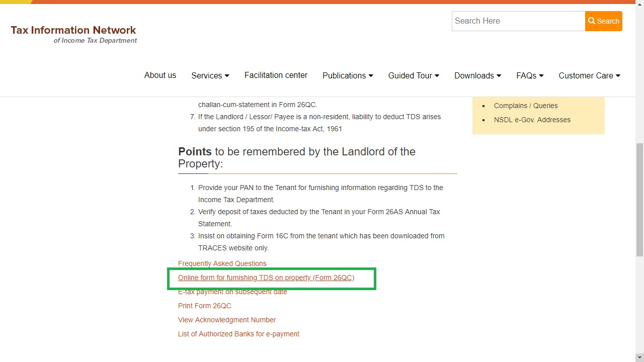The width and height of the screenshot is (644, 362).
Task: Click inside the Search Here input field
Action: point(518,21)
